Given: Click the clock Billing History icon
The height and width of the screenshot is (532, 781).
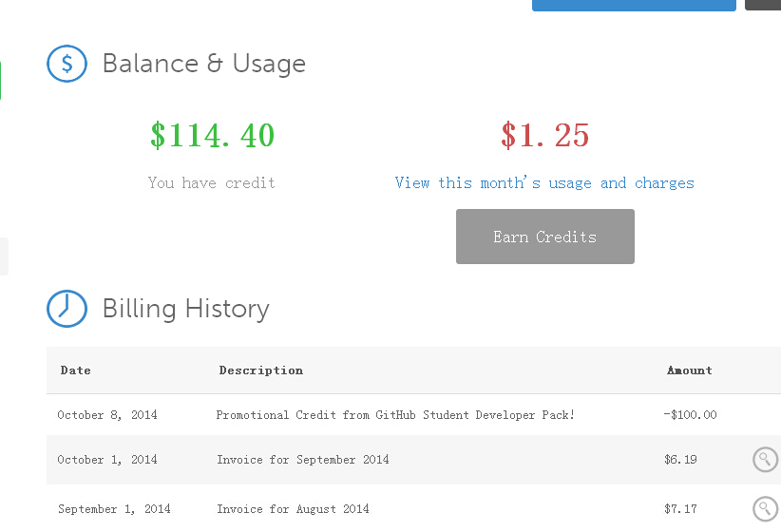Looking at the screenshot, I should 67,309.
